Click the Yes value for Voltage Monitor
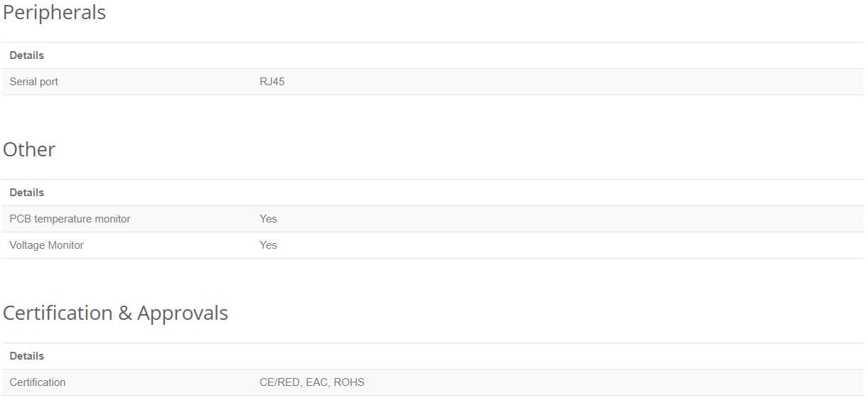This screenshot has width=868, height=403. 268,245
